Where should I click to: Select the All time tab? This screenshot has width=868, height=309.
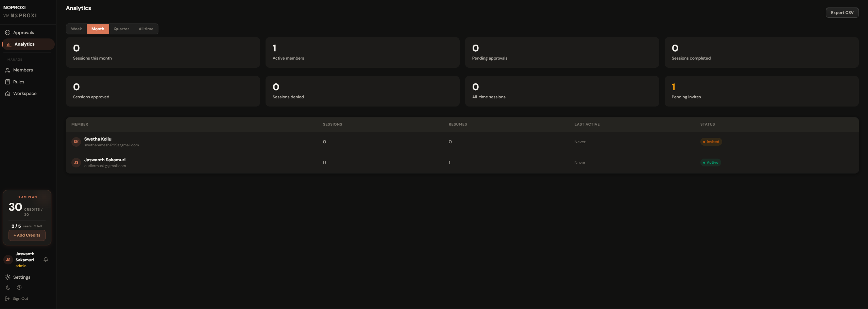tap(146, 29)
